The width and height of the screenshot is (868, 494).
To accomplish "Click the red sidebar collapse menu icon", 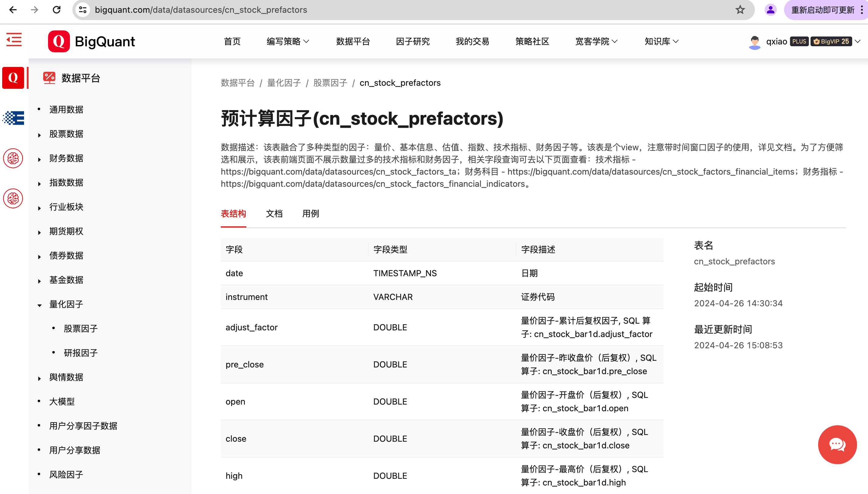I will tap(14, 40).
